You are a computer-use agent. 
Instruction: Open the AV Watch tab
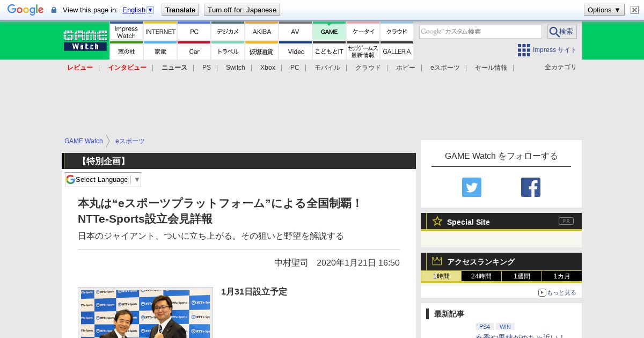(x=295, y=31)
